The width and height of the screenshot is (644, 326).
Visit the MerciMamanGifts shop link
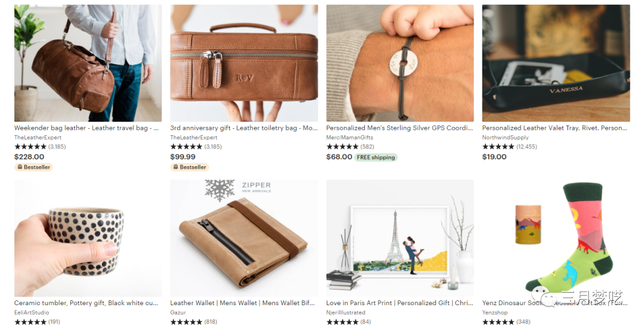(349, 138)
